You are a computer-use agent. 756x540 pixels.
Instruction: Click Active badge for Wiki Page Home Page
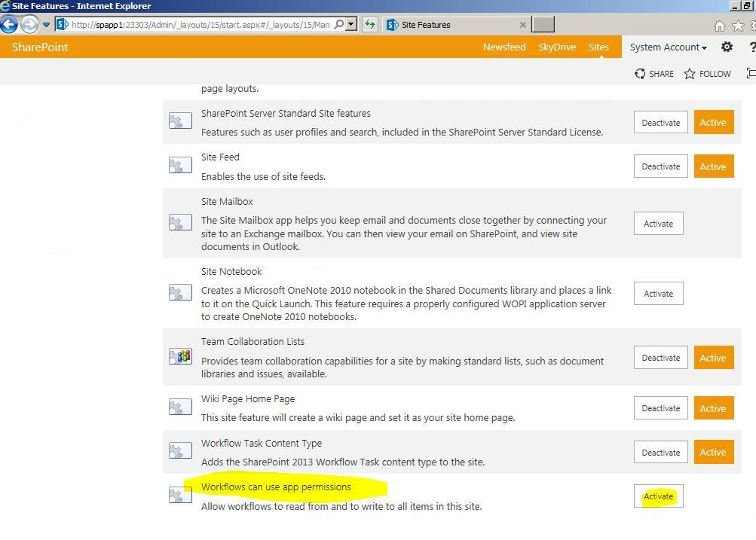click(x=714, y=408)
